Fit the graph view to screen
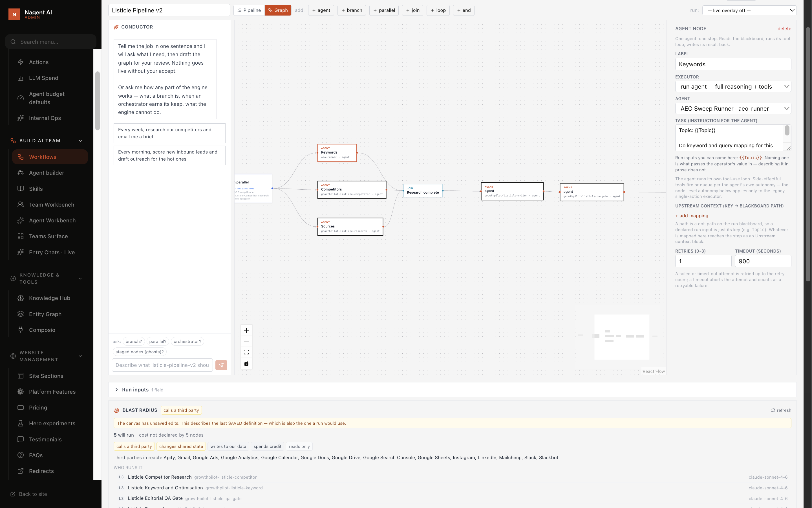The width and height of the screenshot is (812, 508). 246,352
